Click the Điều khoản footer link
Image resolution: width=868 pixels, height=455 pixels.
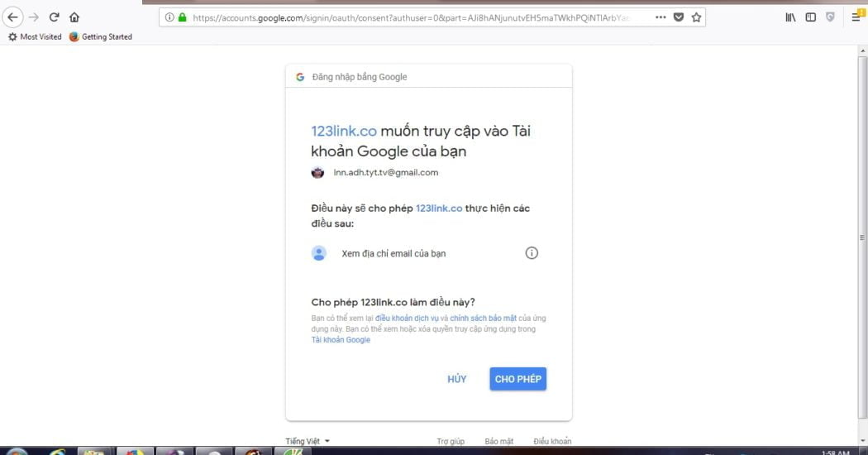tap(552, 441)
